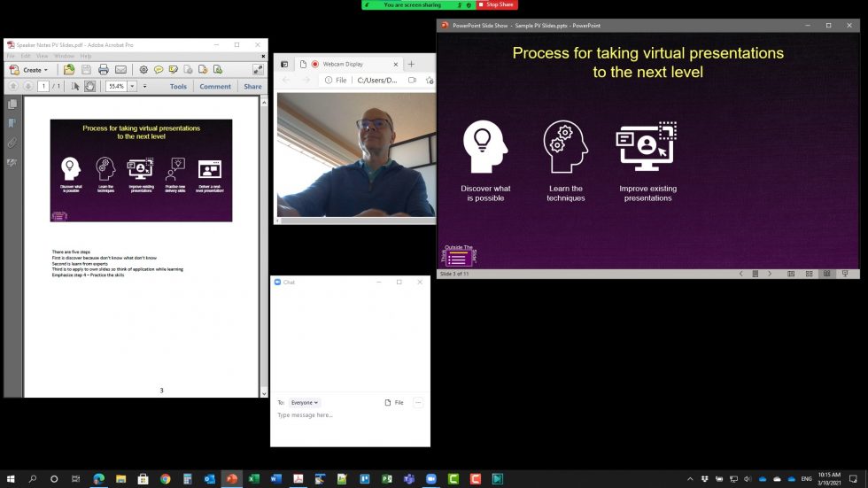The width and height of the screenshot is (868, 488).
Task: Open Acrobat Window menu
Action: pyautogui.click(x=64, y=56)
